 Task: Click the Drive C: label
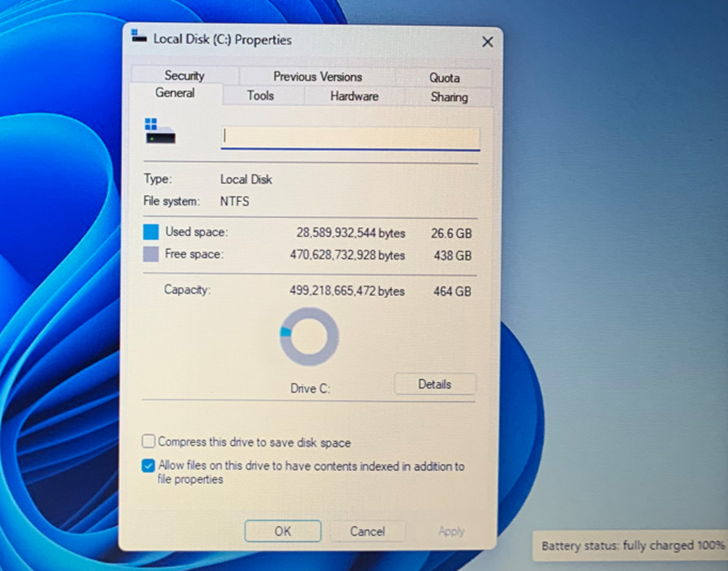310,388
